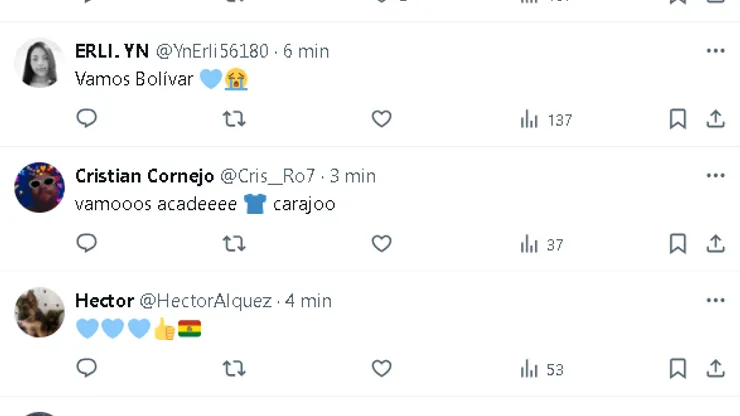This screenshot has width=740, height=416.
Task: Share Hector's emoji tweet
Action: point(715,369)
